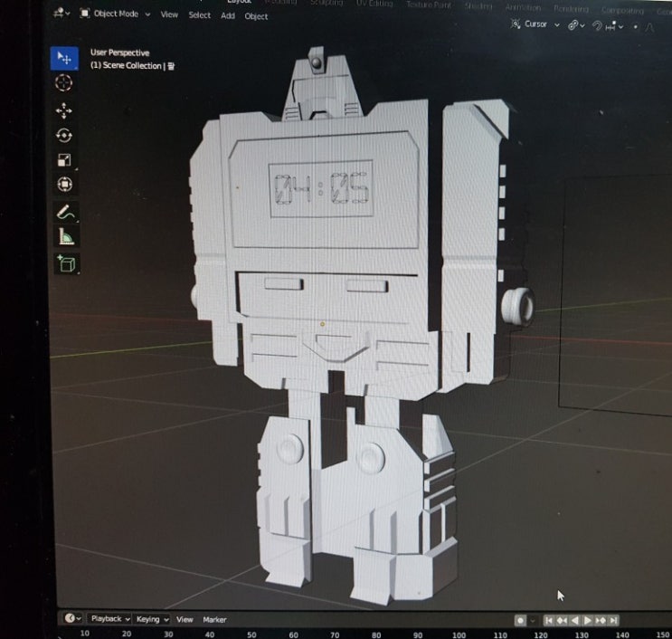Click frame 140 on the timeline ruler
This screenshot has height=639, width=672.
(622, 634)
